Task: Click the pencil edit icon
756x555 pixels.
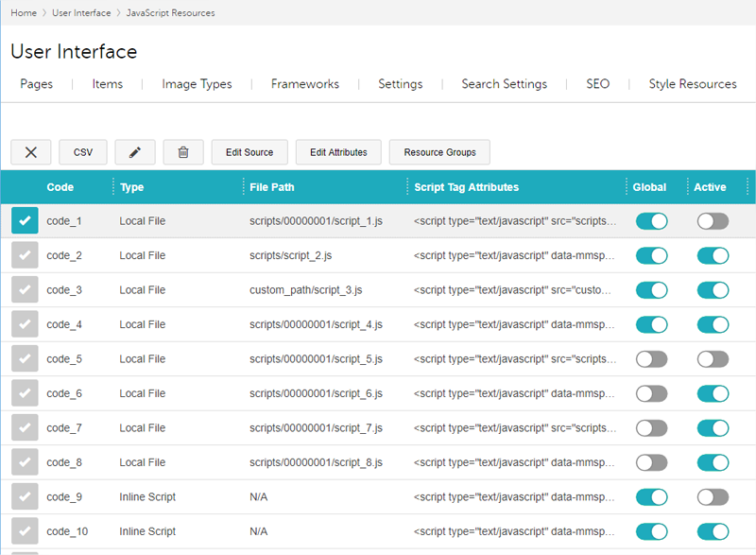Action: pos(135,152)
